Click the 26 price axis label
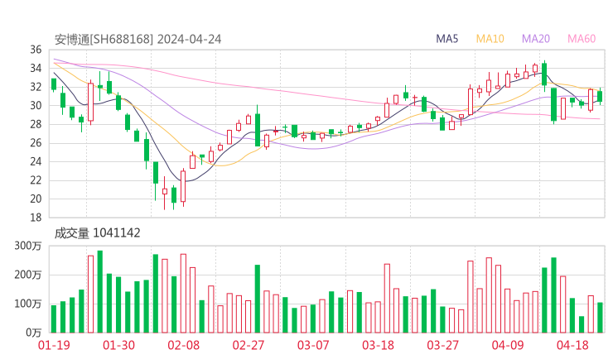 (x=36, y=143)
